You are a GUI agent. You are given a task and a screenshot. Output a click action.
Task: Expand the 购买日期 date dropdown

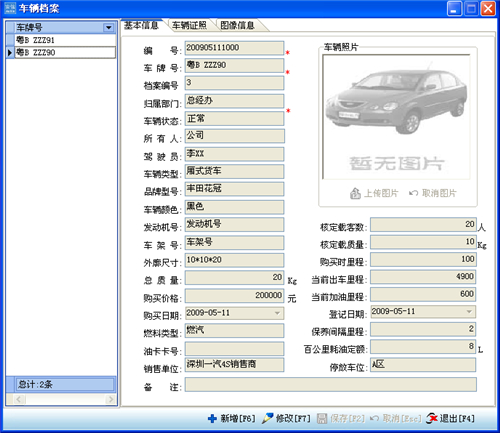coord(277,313)
